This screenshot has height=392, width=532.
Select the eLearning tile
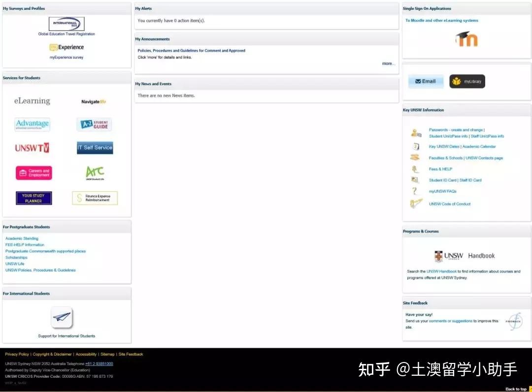[32, 100]
